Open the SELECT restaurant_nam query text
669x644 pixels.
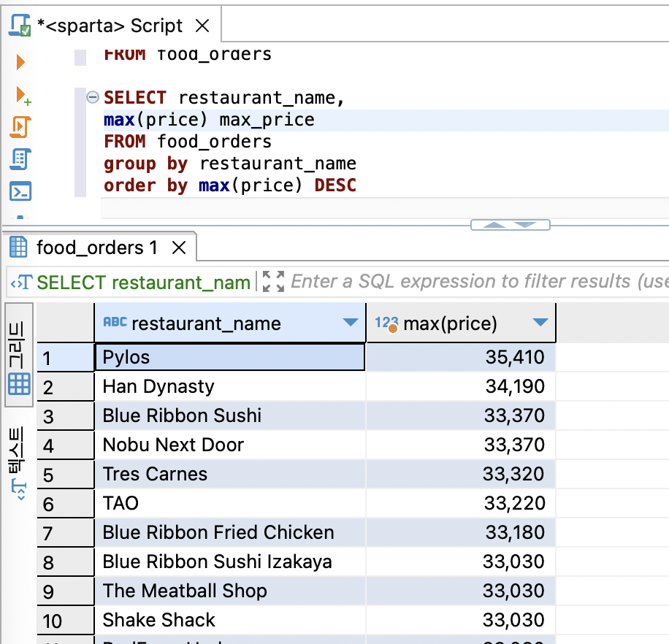coord(143,283)
